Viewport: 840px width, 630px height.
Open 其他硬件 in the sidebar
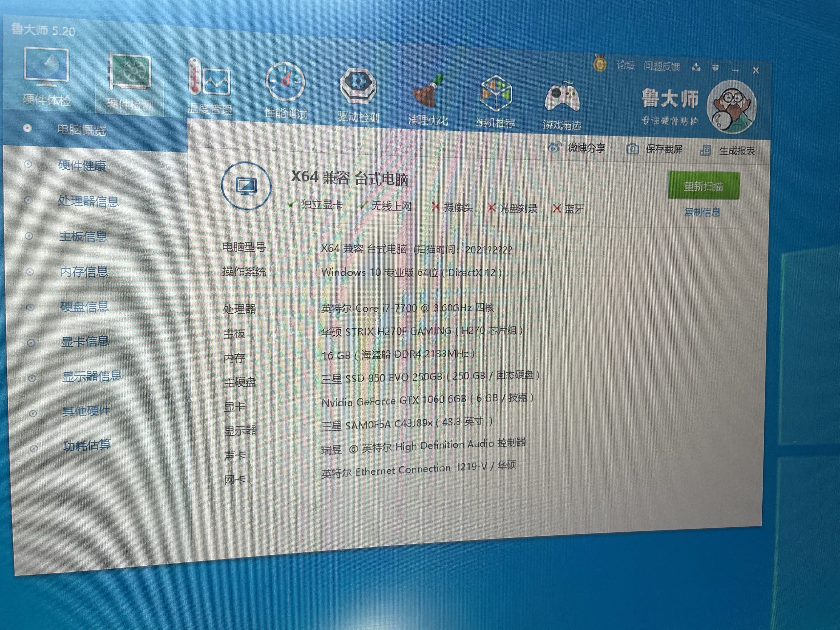tap(87, 411)
